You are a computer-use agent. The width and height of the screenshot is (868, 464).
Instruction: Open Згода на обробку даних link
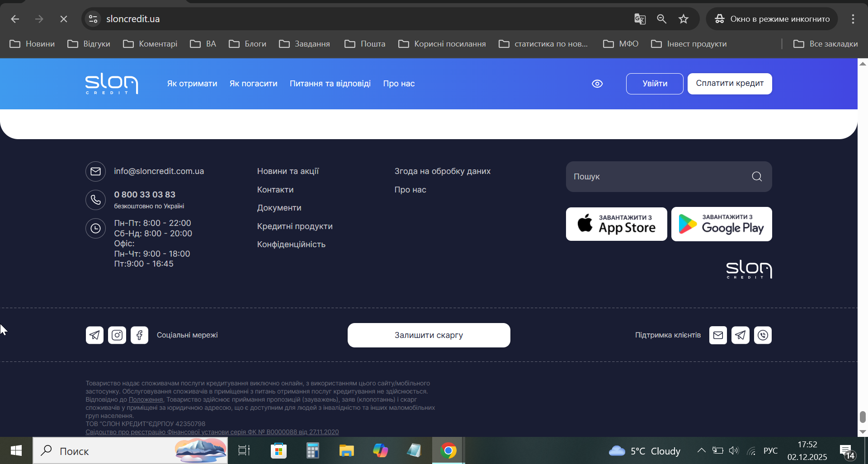pyautogui.click(x=443, y=171)
